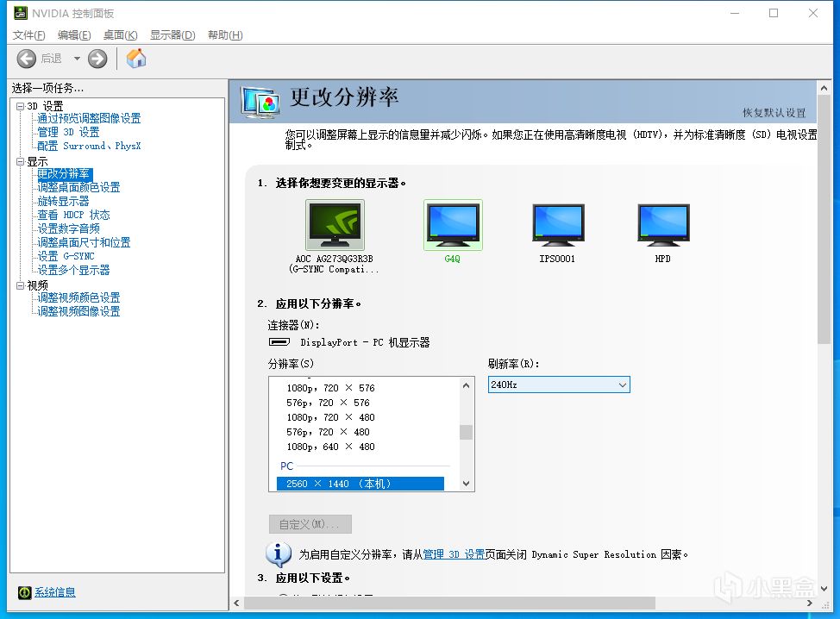
Task: Click the main panel vertical scrollbar thumb
Action: pos(824,220)
